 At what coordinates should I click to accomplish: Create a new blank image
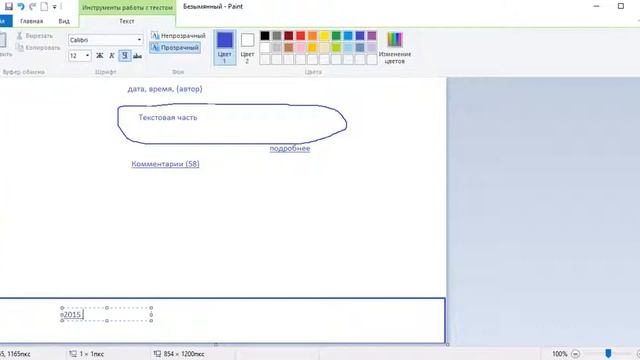[44, 6]
